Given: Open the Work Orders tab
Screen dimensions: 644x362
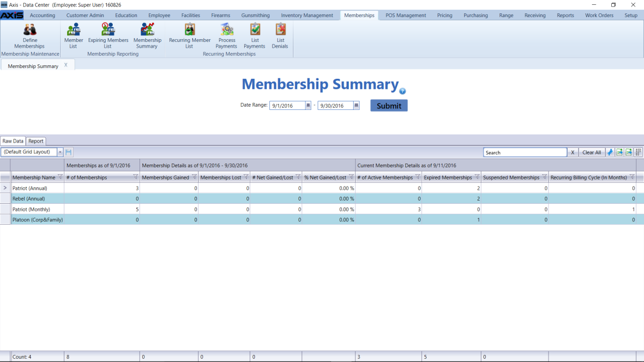Looking at the screenshot, I should tap(599, 16).
